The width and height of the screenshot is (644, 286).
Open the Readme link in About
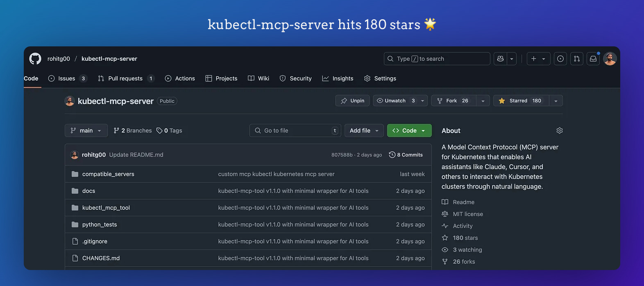click(458, 202)
